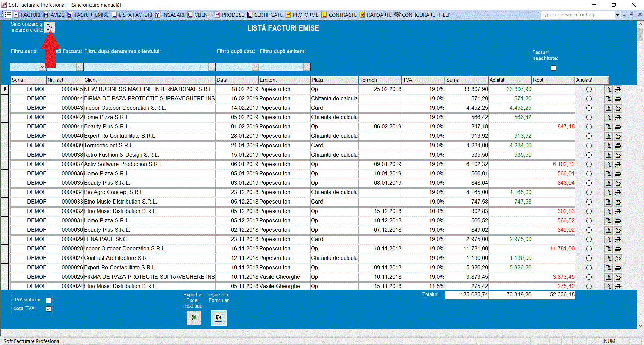Screen dimensions: 644x345
Task: Click the Sincronizare și încărcare date icon
Action: click(50, 27)
